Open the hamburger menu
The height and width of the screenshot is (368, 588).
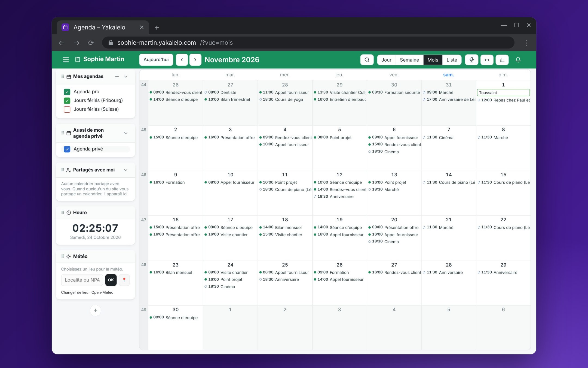click(66, 60)
